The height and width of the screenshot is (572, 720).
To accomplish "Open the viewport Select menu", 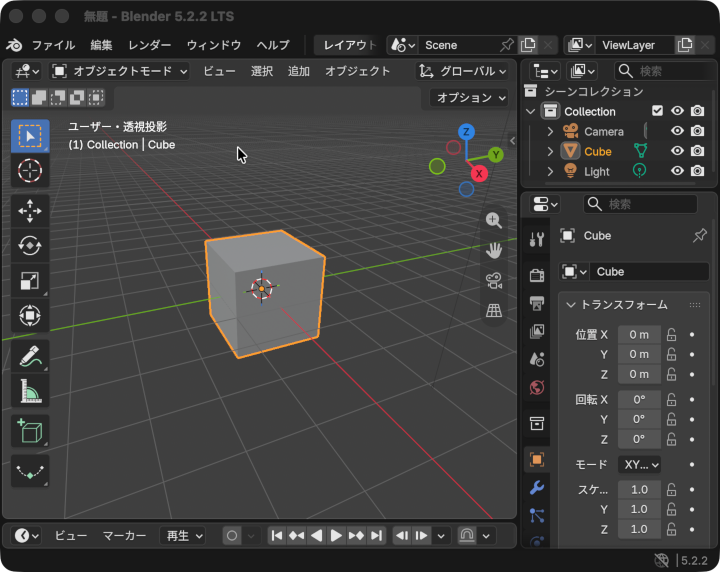I will 262,71.
